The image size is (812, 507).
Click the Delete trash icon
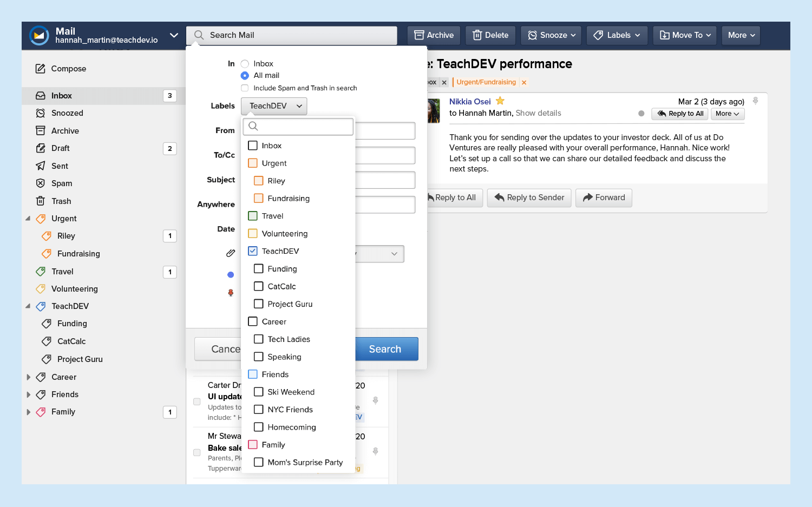[x=477, y=35]
